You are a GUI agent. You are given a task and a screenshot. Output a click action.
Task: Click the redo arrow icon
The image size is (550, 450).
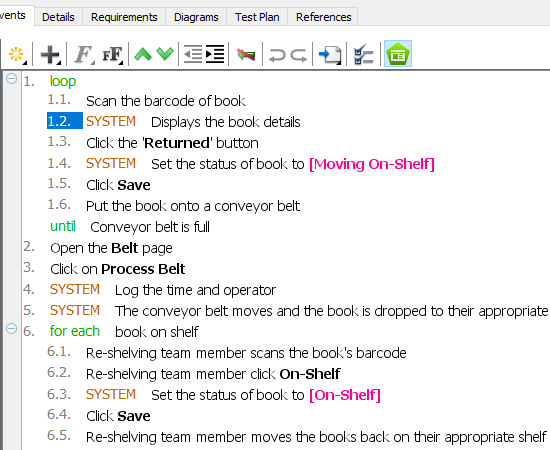(x=299, y=55)
